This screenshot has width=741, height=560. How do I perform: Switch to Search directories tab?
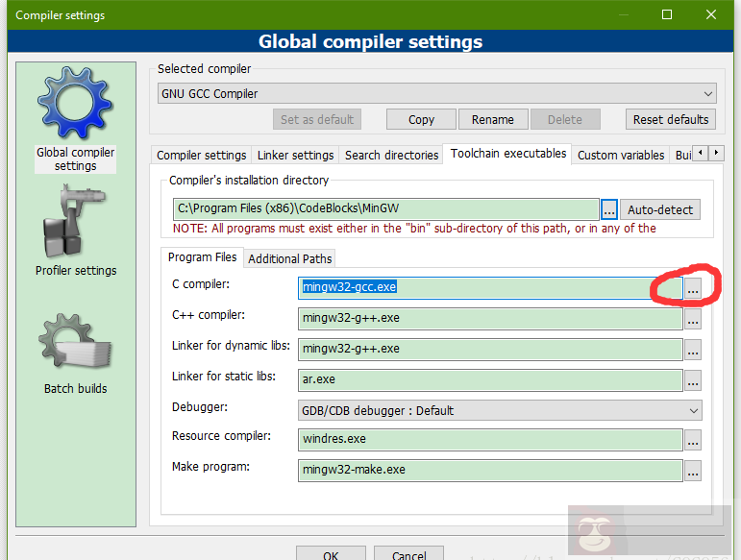pos(390,155)
